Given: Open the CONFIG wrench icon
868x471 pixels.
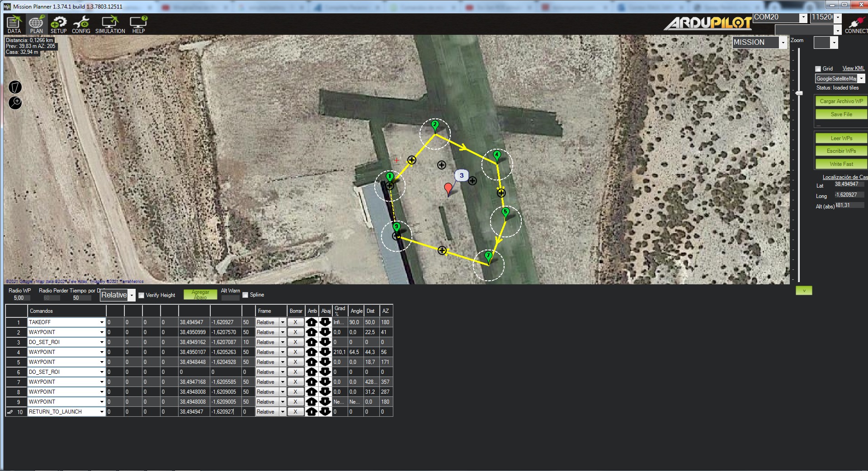Looking at the screenshot, I should point(81,24).
